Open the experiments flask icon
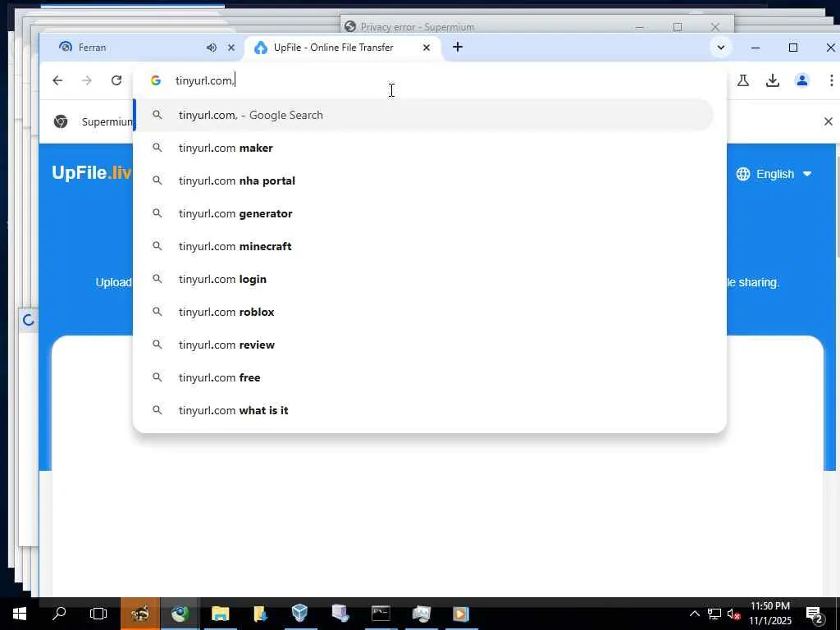Image resolution: width=840 pixels, height=630 pixels. coord(743,80)
